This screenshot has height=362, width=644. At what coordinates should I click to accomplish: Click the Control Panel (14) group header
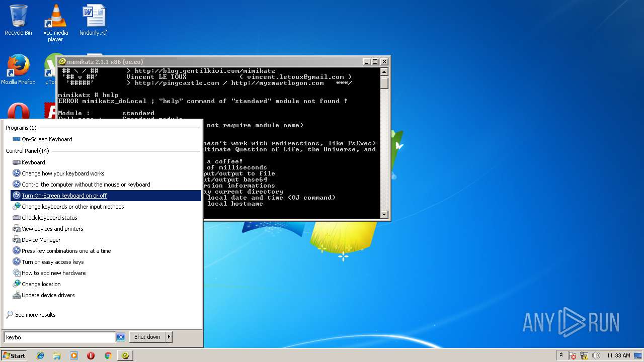[x=27, y=151]
